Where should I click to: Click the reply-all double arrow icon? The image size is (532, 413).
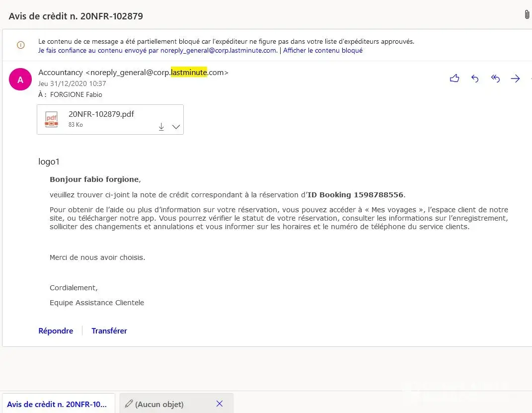495,79
